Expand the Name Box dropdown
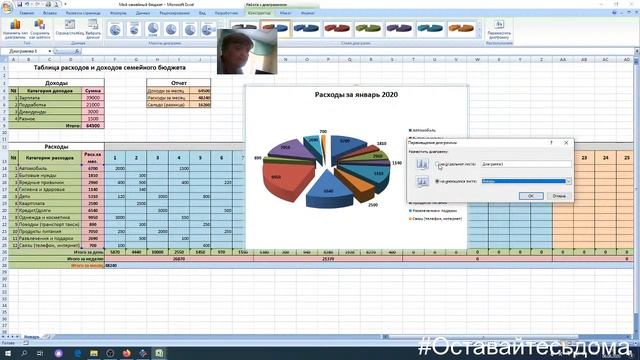The width and height of the screenshot is (640, 360). pos(49,51)
